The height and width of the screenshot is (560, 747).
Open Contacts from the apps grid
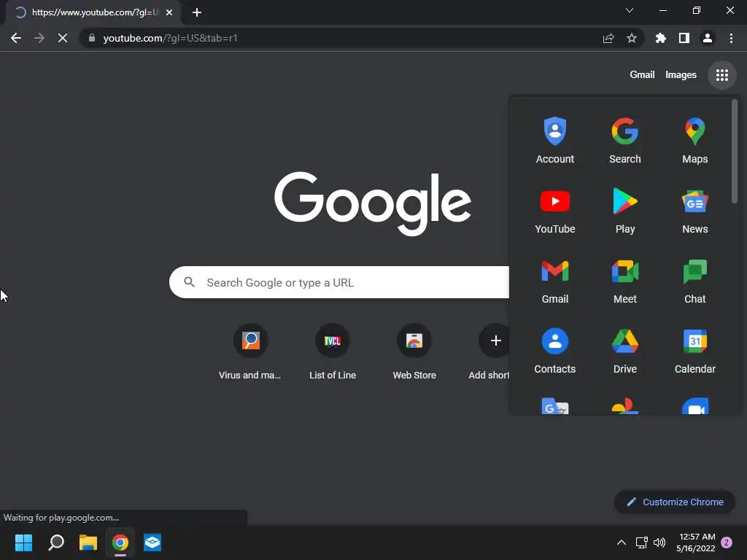[x=554, y=351]
